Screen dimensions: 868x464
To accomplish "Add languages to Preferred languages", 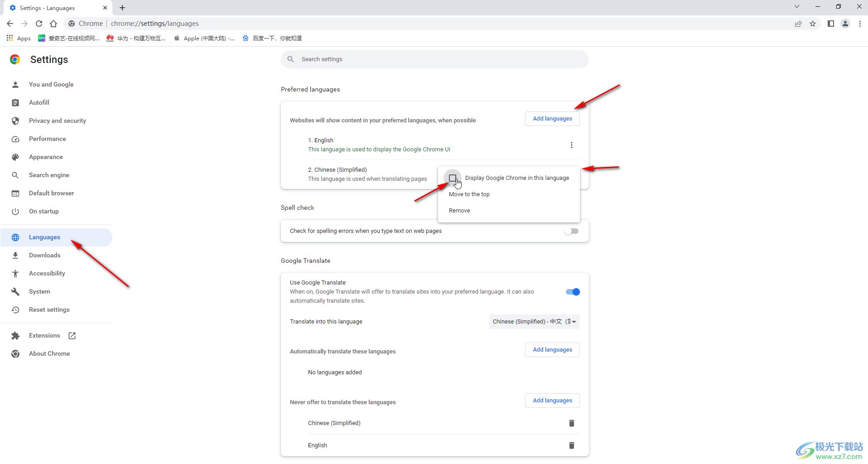I will pos(552,119).
